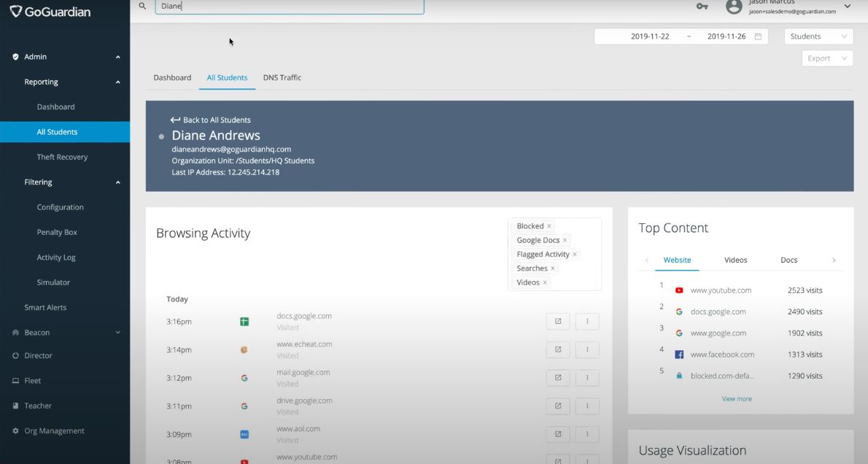This screenshot has height=464, width=868.
Task: Click the Back to All Students arrow
Action: [175, 120]
